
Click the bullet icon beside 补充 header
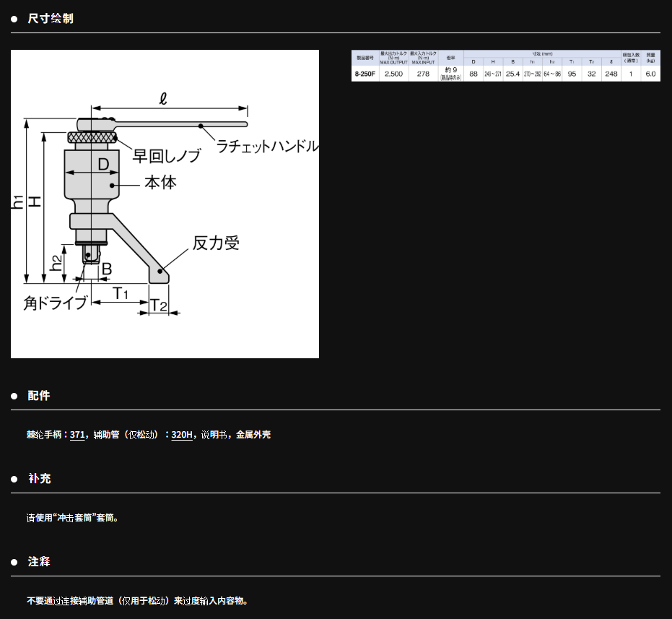coord(12,478)
